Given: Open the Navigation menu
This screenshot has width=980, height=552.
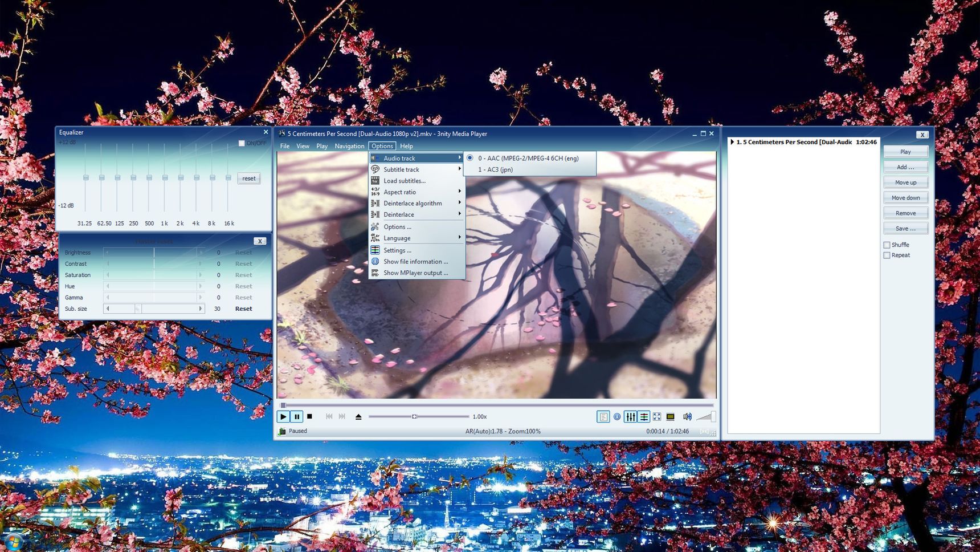Looking at the screenshot, I should [x=349, y=146].
